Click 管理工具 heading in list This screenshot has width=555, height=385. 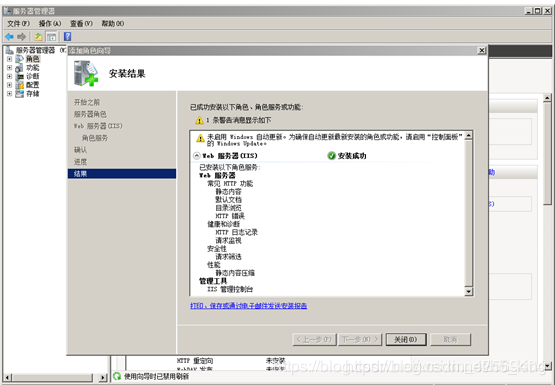(213, 281)
